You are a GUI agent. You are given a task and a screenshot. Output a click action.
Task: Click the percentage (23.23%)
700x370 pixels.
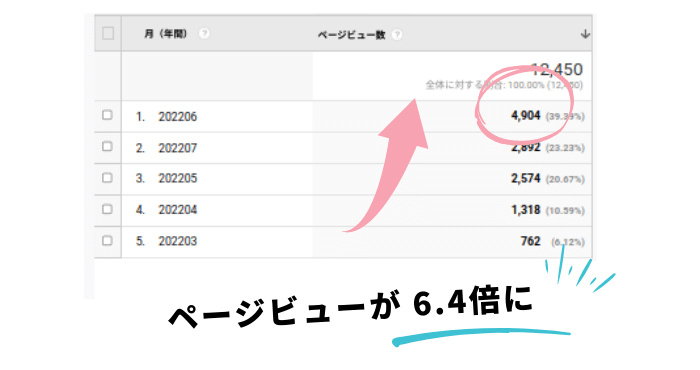click(x=565, y=148)
